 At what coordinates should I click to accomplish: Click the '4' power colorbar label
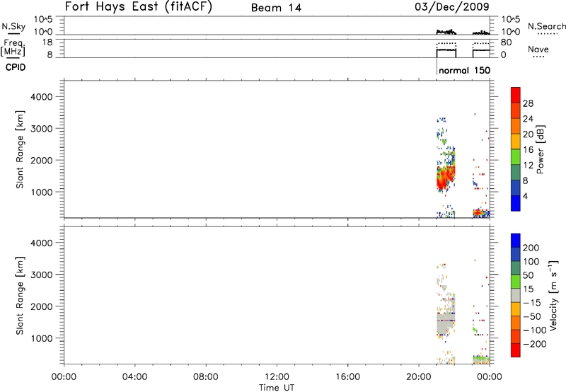click(x=525, y=196)
